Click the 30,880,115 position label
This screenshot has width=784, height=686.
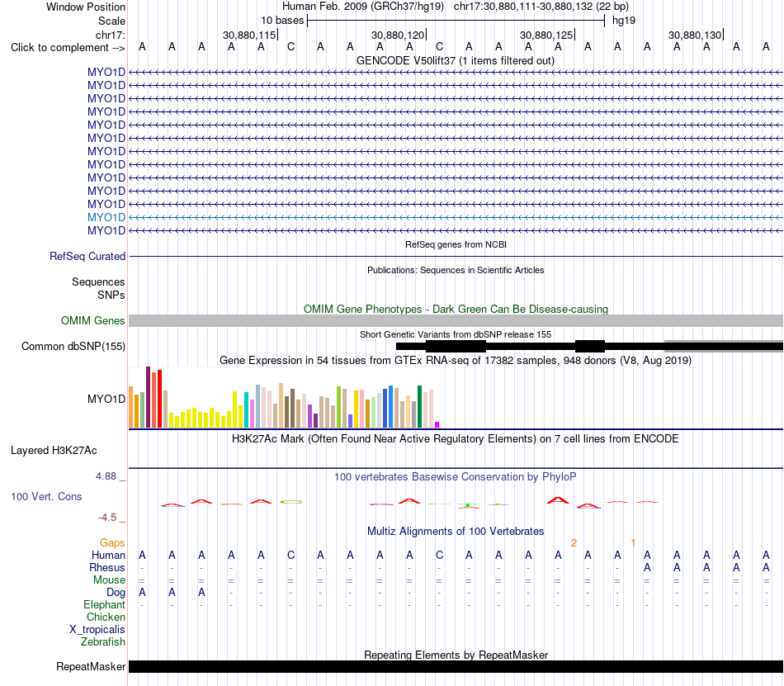tap(249, 35)
